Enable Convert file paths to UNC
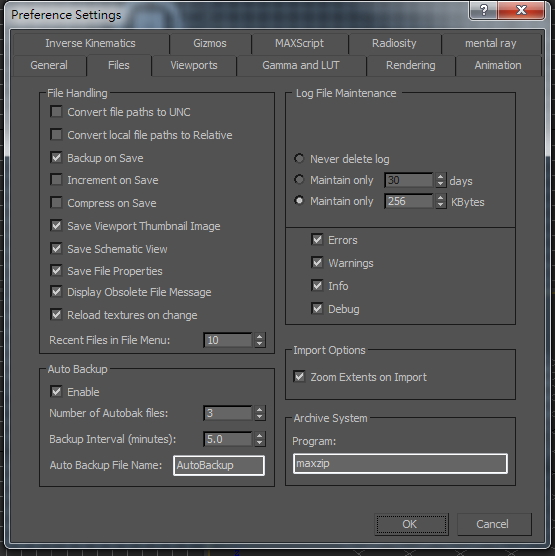 coord(56,111)
